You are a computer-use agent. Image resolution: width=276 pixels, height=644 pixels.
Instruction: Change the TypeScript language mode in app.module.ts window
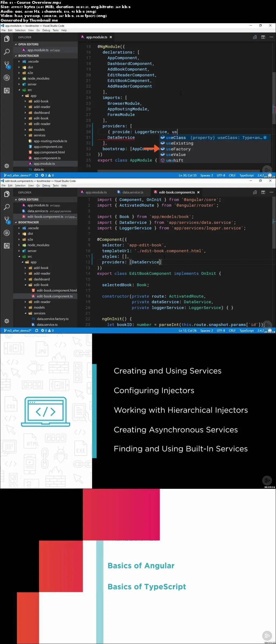[247, 175]
